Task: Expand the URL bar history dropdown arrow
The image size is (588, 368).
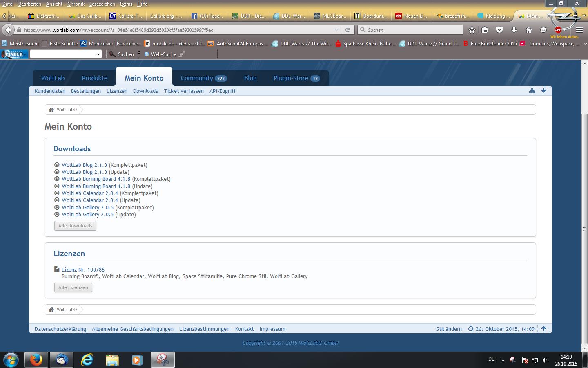Action: pyautogui.click(x=336, y=30)
